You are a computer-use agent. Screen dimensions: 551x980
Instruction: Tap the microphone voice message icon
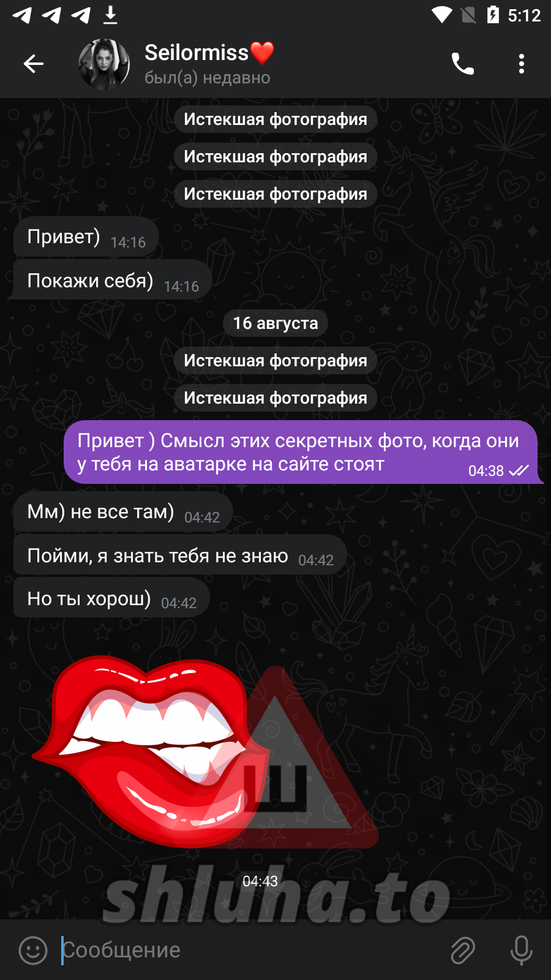[x=522, y=950]
